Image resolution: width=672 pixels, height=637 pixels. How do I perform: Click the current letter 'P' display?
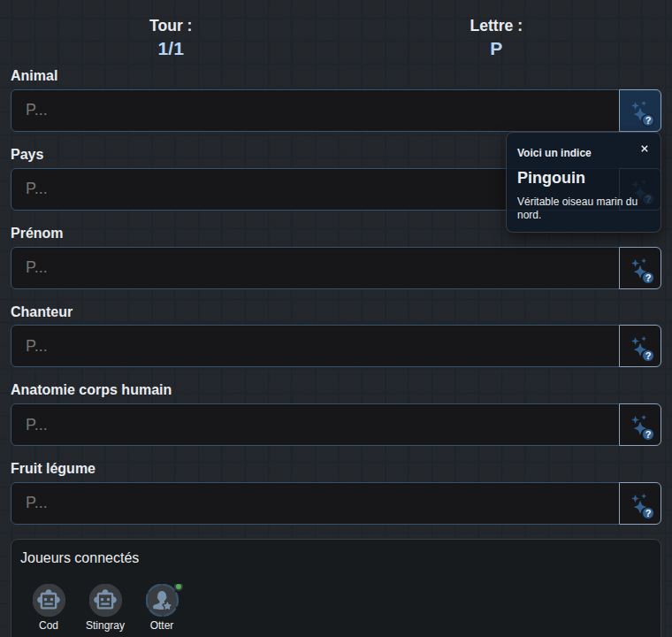click(x=496, y=49)
